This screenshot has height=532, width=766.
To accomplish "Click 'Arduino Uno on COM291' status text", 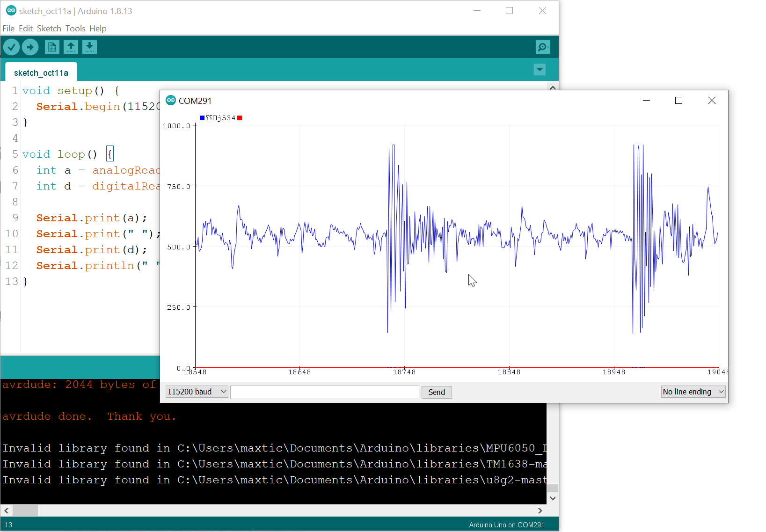I will click(x=507, y=525).
